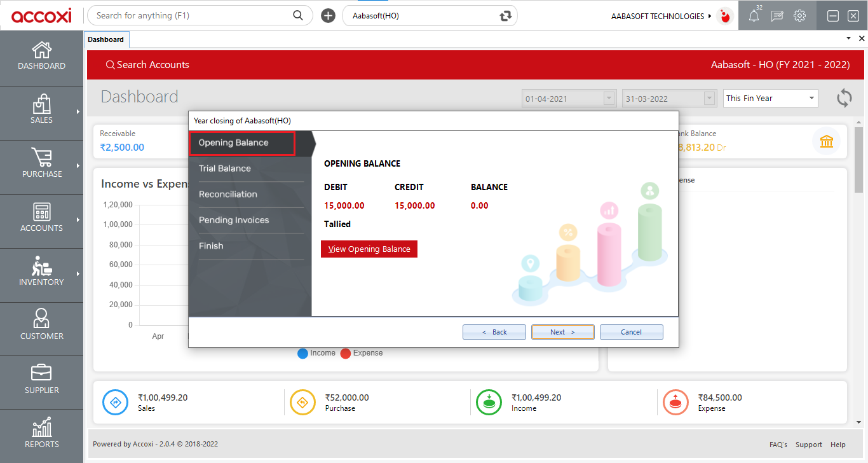Screen dimensions: 868x463
Task: Select Trial Balance step in wizard
Action: click(225, 169)
